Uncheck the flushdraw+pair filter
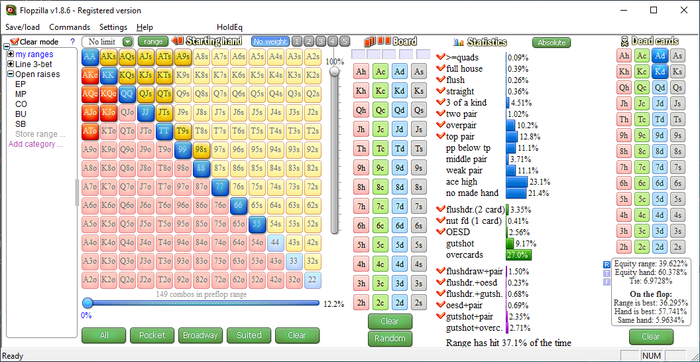 [x=441, y=271]
